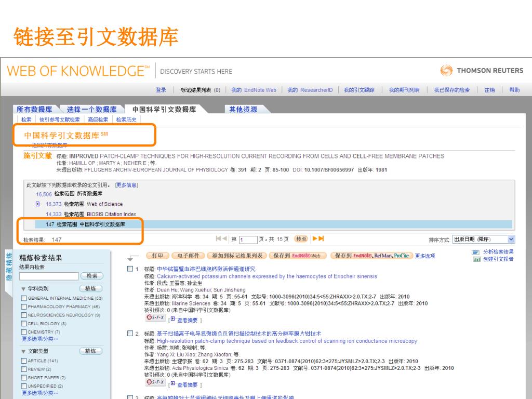Check NEUROSCIENCES NEUROLOGY filter

24,315
